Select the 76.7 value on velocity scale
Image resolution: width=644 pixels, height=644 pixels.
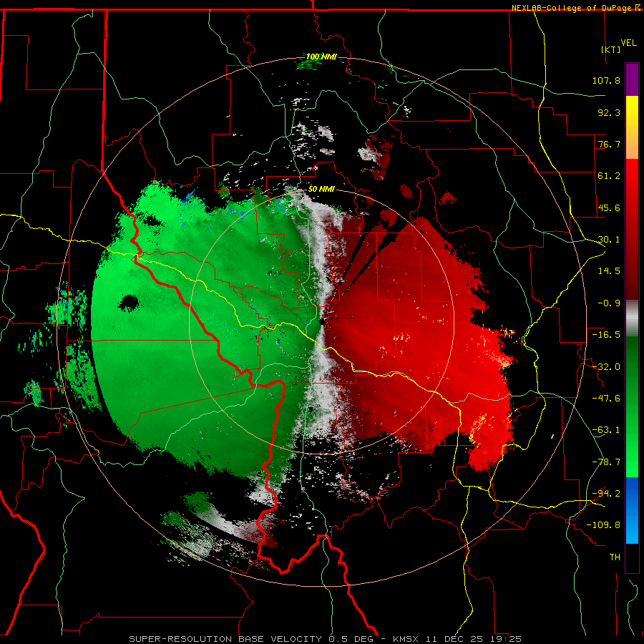609,144
